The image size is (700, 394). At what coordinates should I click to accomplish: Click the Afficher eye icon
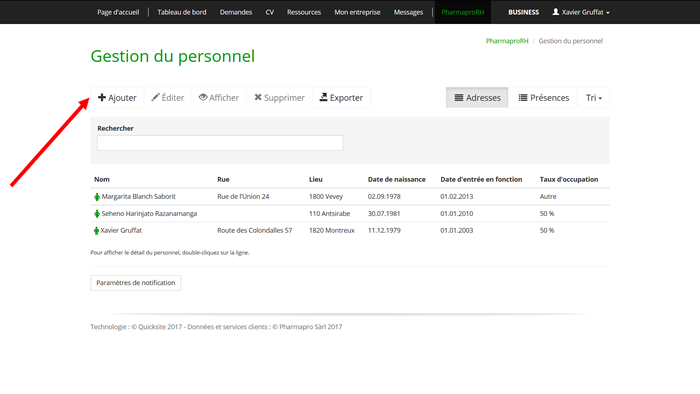203,97
